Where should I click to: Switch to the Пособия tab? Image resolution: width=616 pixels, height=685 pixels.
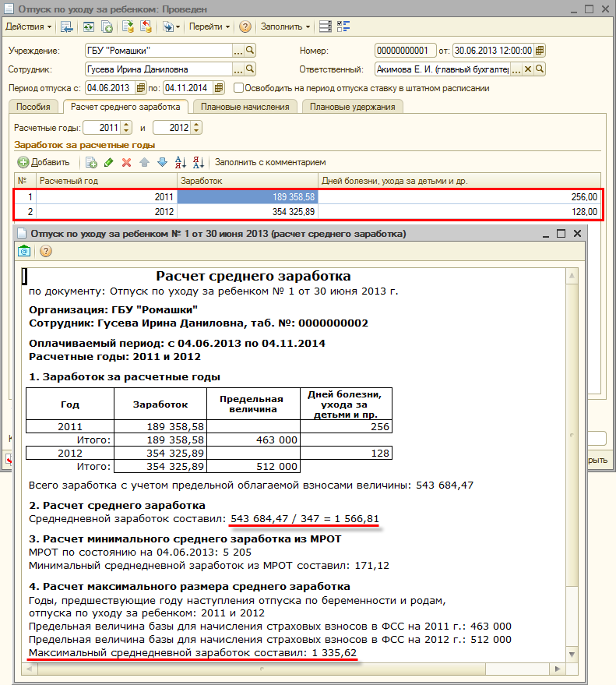[x=35, y=107]
